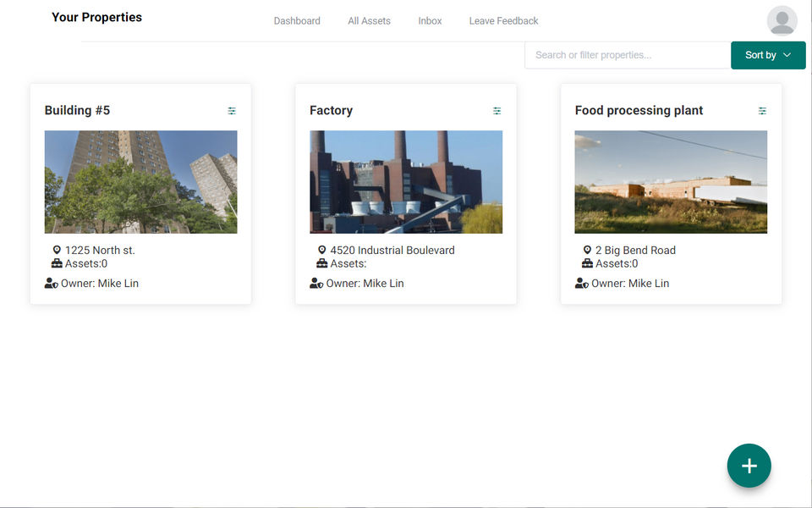Viewport: 812px width, 508px height.
Task: Click location pin icon for 1225 North st.
Action: (57, 251)
